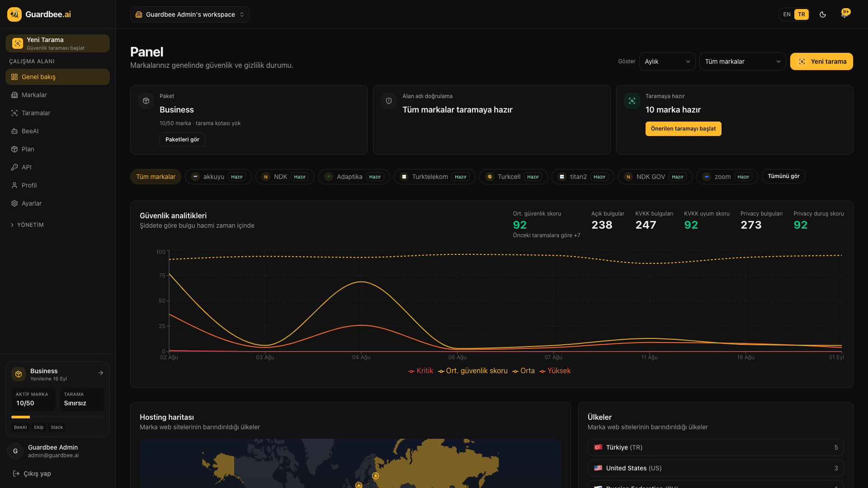Open the Aylık period dropdown
This screenshot has height=488, width=868.
(x=667, y=61)
